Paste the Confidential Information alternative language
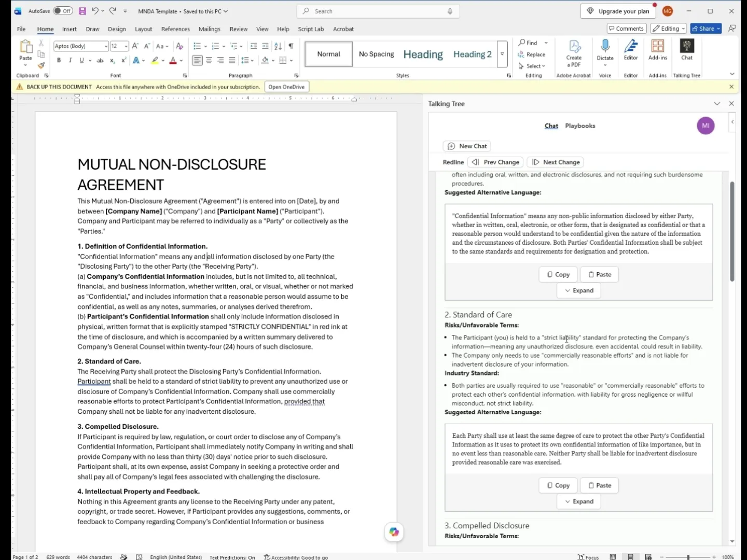The height and width of the screenshot is (560, 747). coord(600,274)
